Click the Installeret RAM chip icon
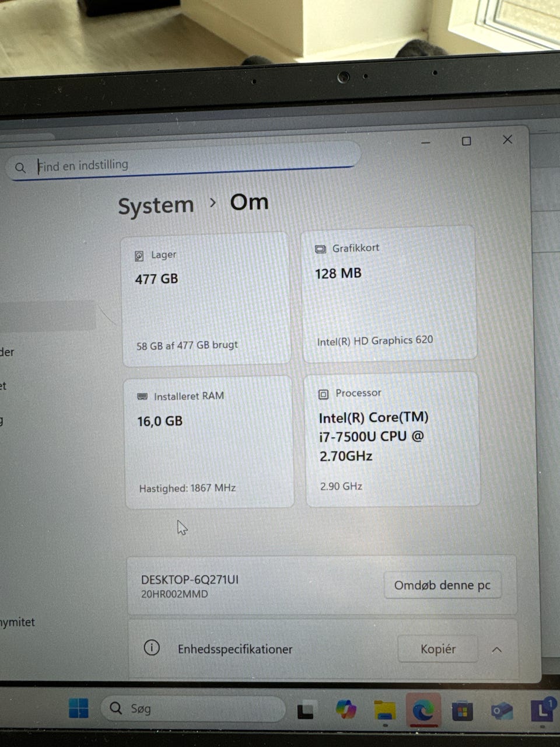560x747 pixels. tap(142, 396)
